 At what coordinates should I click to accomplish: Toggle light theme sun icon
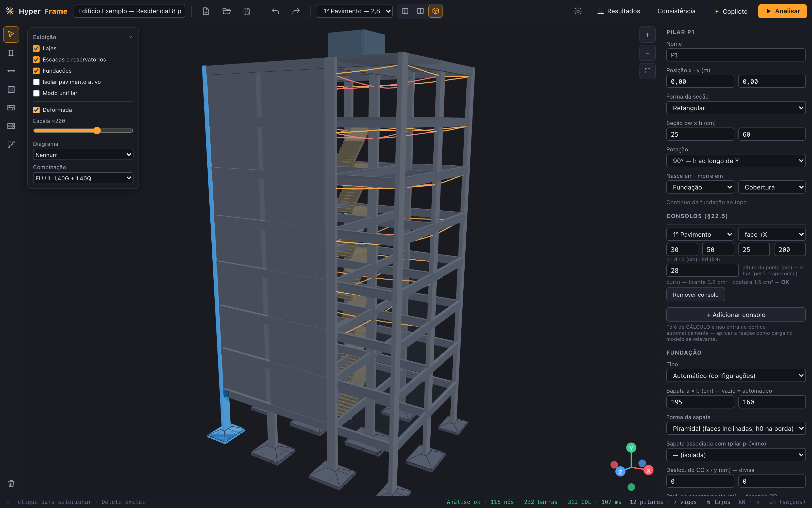578,11
